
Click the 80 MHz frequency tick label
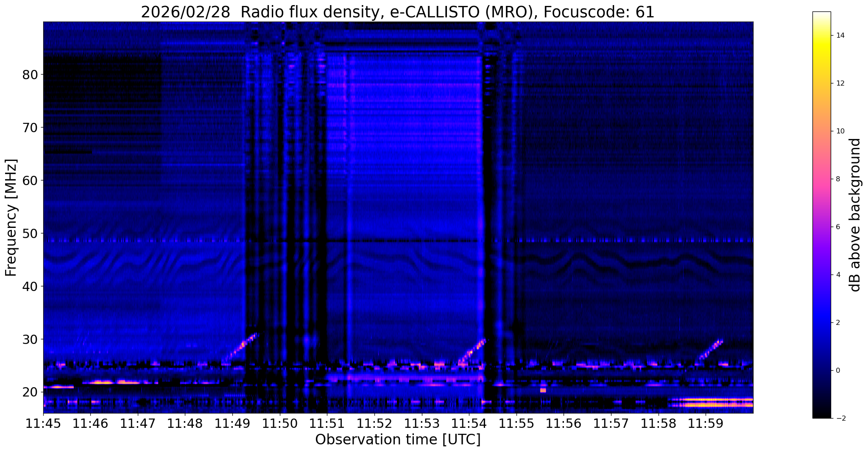click(x=30, y=75)
